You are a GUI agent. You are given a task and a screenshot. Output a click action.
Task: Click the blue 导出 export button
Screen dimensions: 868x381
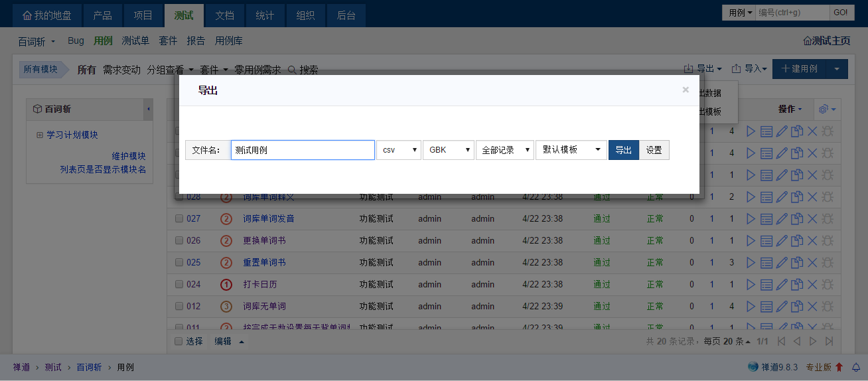click(623, 150)
